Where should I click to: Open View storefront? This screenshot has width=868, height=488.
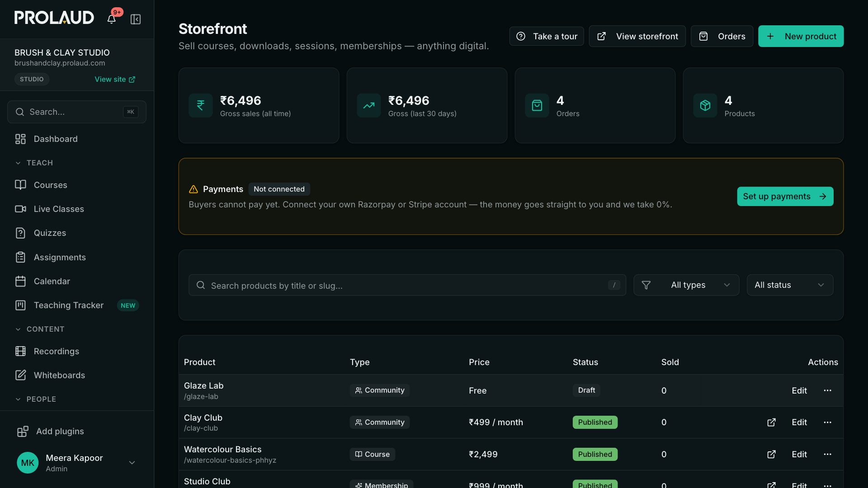[x=637, y=36]
